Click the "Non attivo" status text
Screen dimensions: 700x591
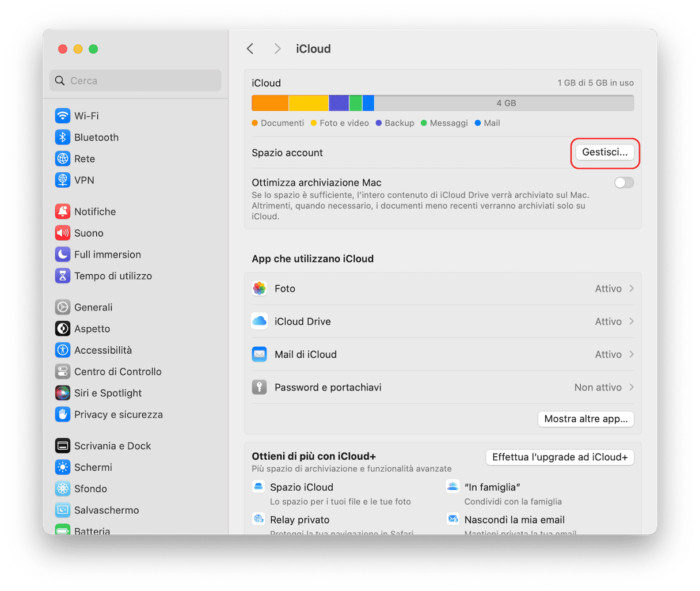(x=598, y=387)
